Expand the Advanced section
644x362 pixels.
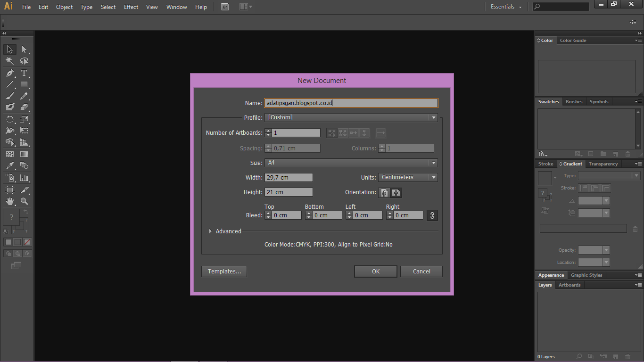click(225, 231)
